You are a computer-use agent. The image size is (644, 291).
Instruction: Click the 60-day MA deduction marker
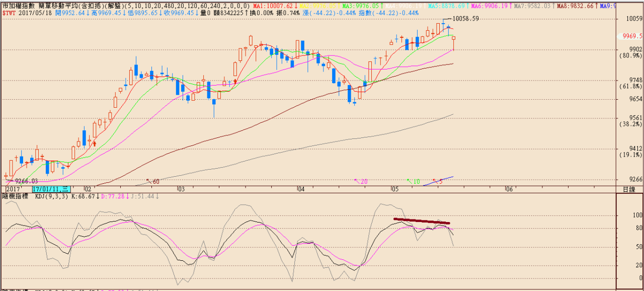[x=152, y=181]
